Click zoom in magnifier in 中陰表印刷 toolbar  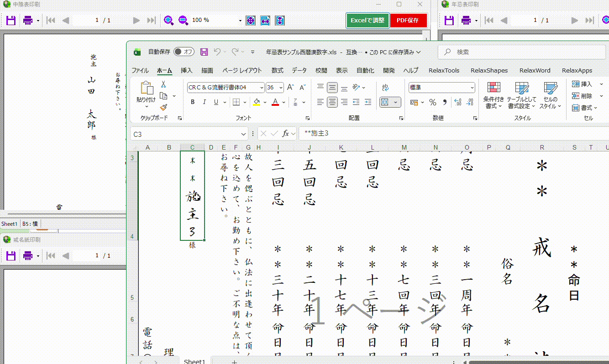pos(169,21)
